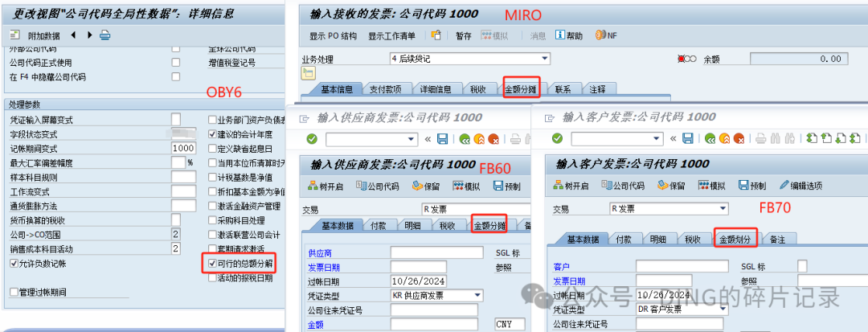
Task: Click yellow Exit icon in FB60 toolbar
Action: point(479,138)
